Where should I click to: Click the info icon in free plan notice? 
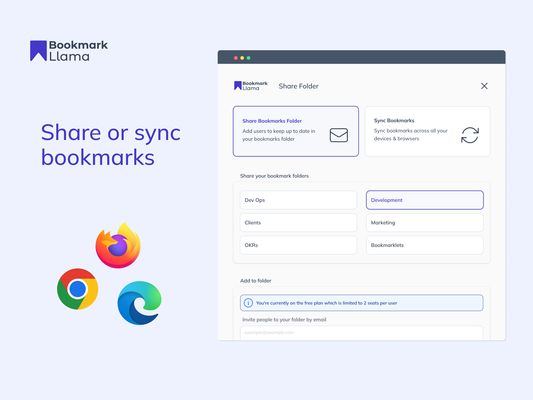[248, 302]
